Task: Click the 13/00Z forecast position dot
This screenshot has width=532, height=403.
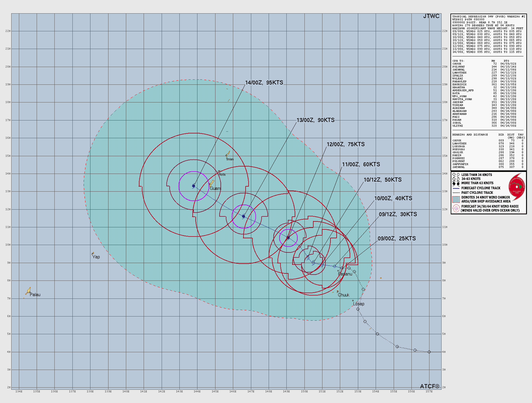Action: pos(243,216)
